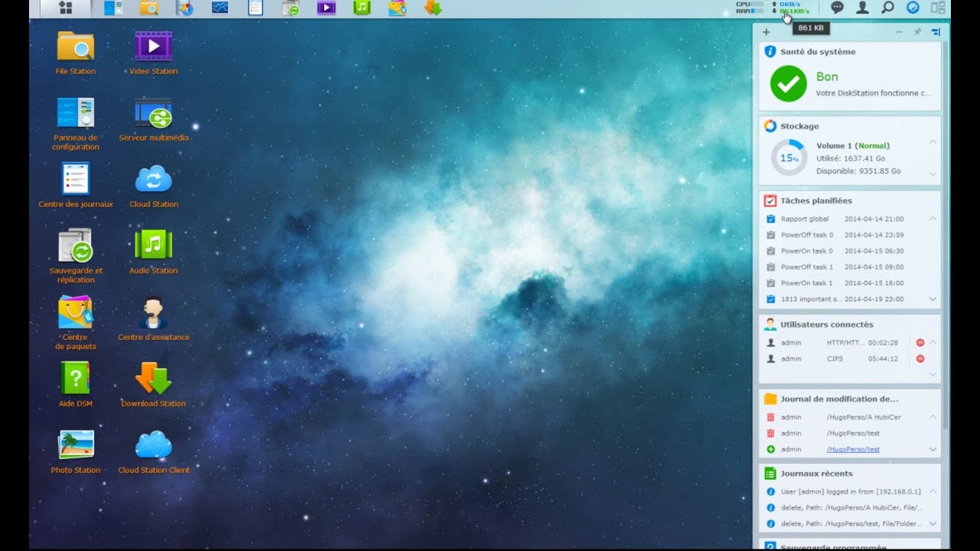Open Download Station from the taskbar

433,8
